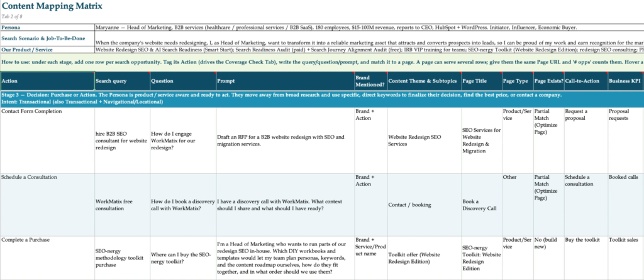Click the 'Question' column header
The image size is (644, 280).
[183, 81]
